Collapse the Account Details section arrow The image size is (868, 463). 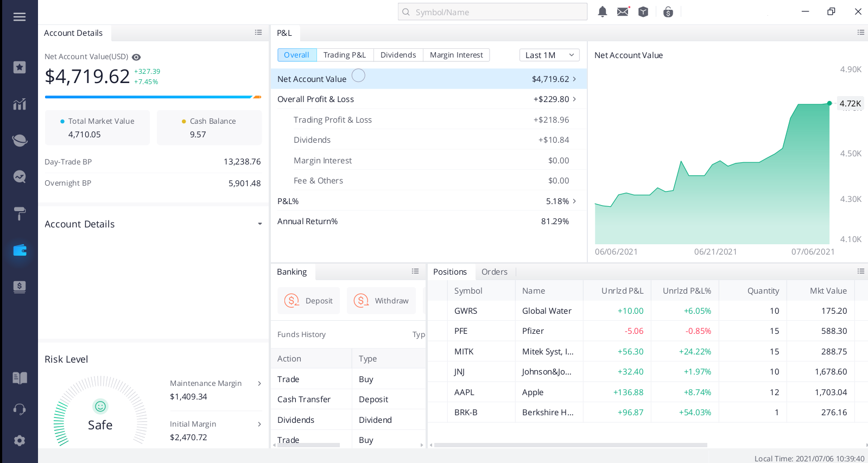(259, 224)
